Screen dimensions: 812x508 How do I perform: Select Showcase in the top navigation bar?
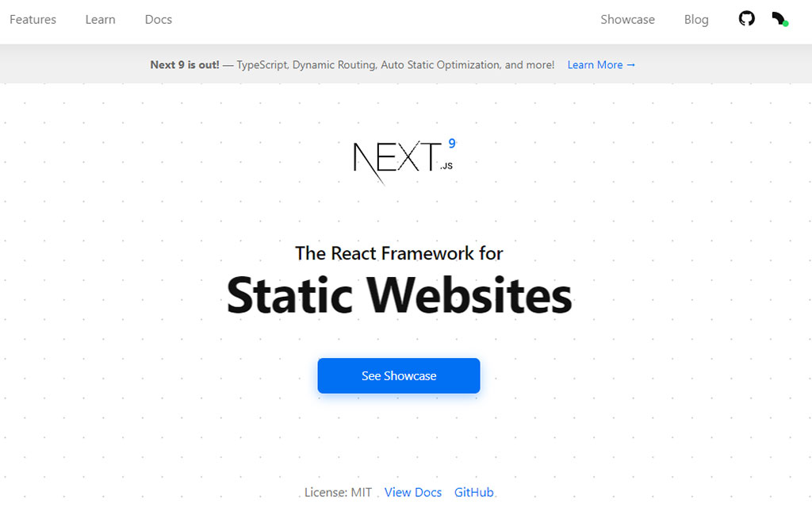pos(627,19)
